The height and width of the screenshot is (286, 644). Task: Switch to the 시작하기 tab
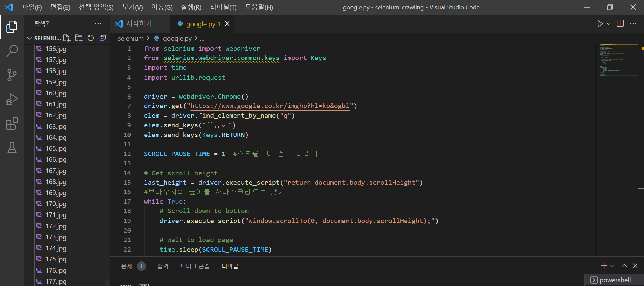pyautogui.click(x=140, y=23)
